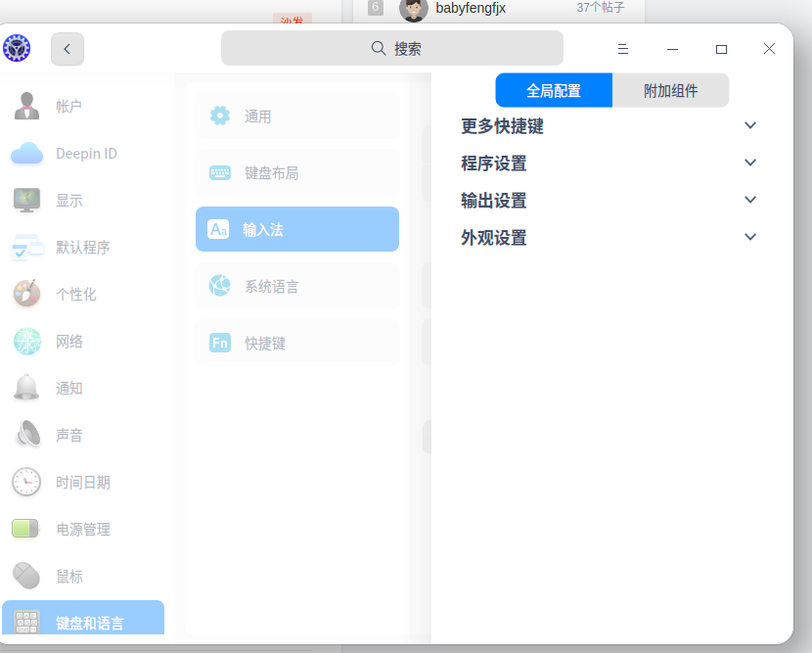Select the 默认程序 (Default Programs) icon
Viewport: 812px width, 653px height.
(25, 247)
